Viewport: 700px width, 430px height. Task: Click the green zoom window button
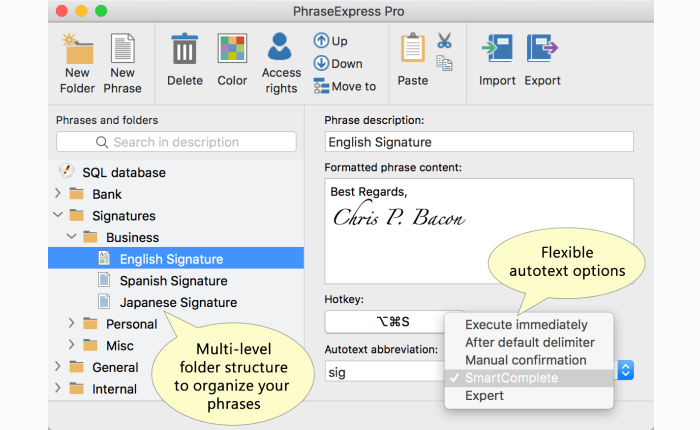click(101, 11)
